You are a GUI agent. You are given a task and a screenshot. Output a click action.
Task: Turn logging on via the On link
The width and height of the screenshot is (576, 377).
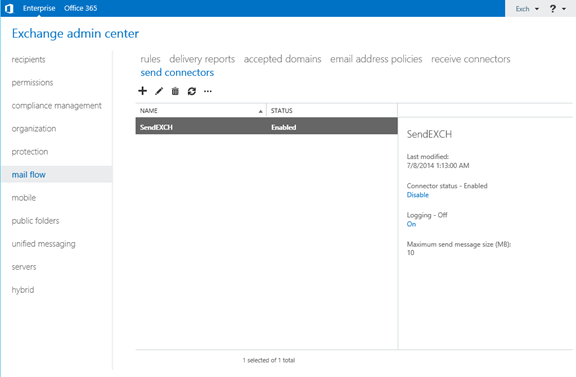411,224
